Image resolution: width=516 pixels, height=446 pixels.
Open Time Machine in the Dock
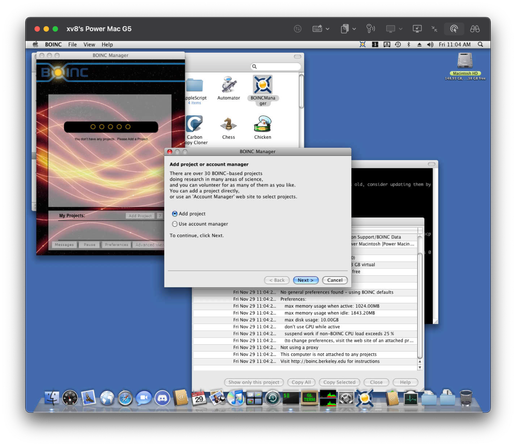coord(272,398)
